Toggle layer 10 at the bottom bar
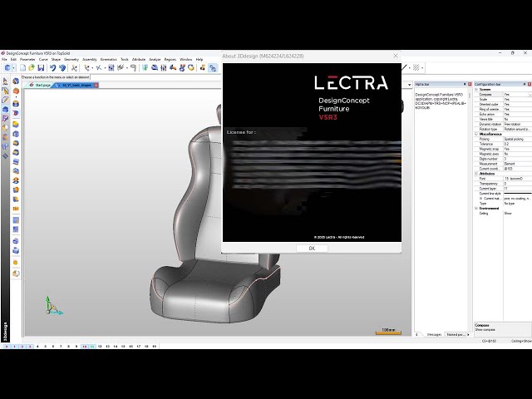This screenshot has width=532, height=399. tap(84, 347)
